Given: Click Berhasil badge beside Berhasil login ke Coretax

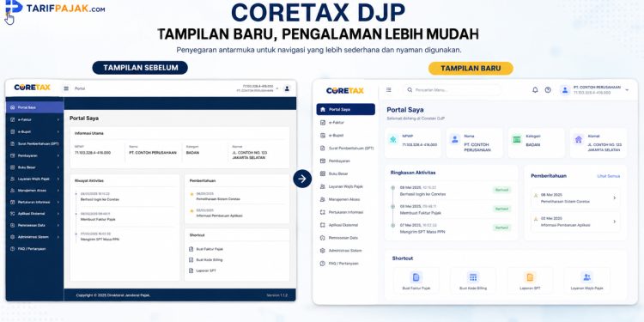Looking at the screenshot, I should tap(502, 190).
